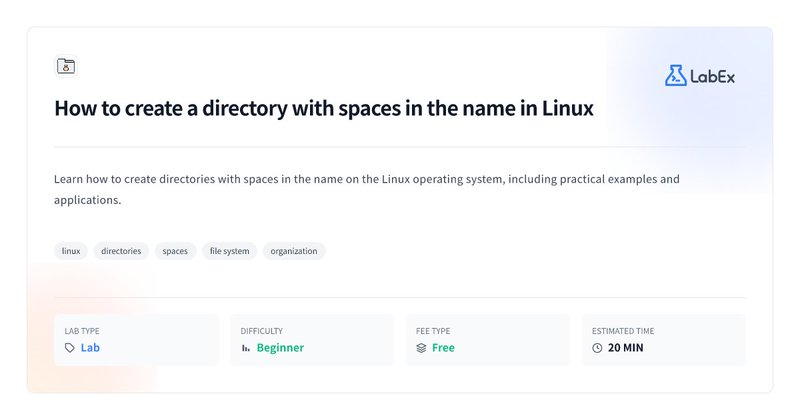Select the organization tag
Screen dimensions: 800x419
[x=294, y=251]
